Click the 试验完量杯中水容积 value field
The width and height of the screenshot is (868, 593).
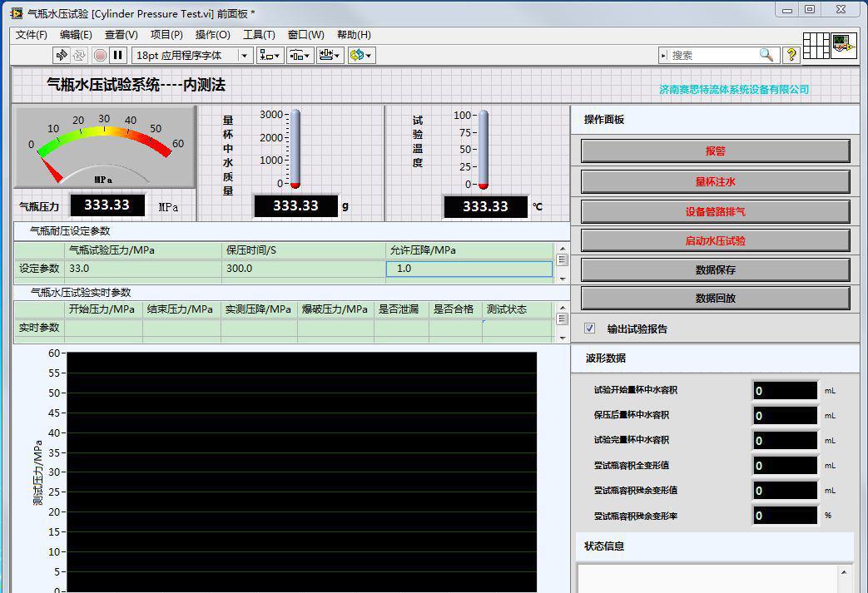785,440
